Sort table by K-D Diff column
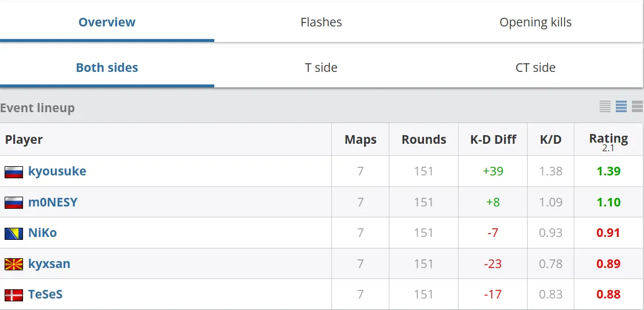This screenshot has height=310, width=644. pos(493,139)
